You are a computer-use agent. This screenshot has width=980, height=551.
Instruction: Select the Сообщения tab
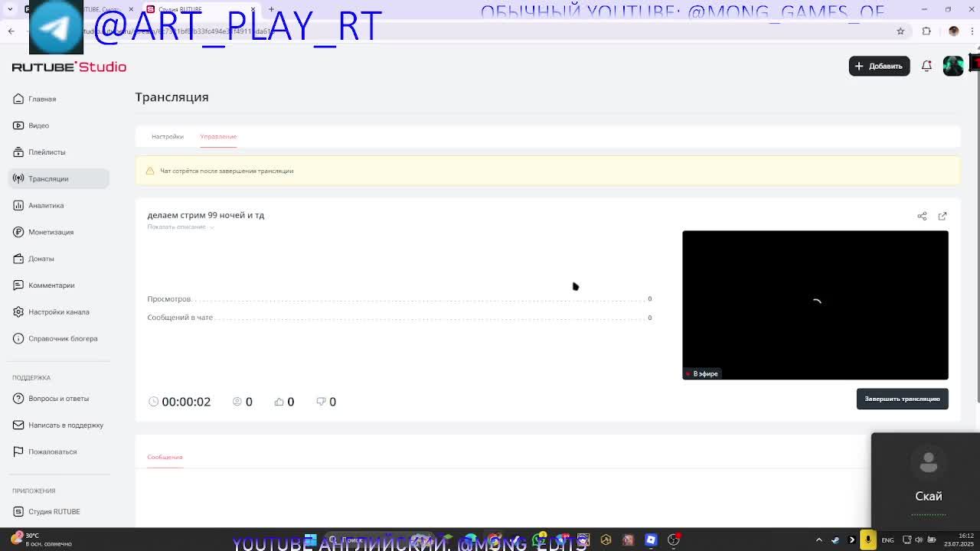(165, 457)
